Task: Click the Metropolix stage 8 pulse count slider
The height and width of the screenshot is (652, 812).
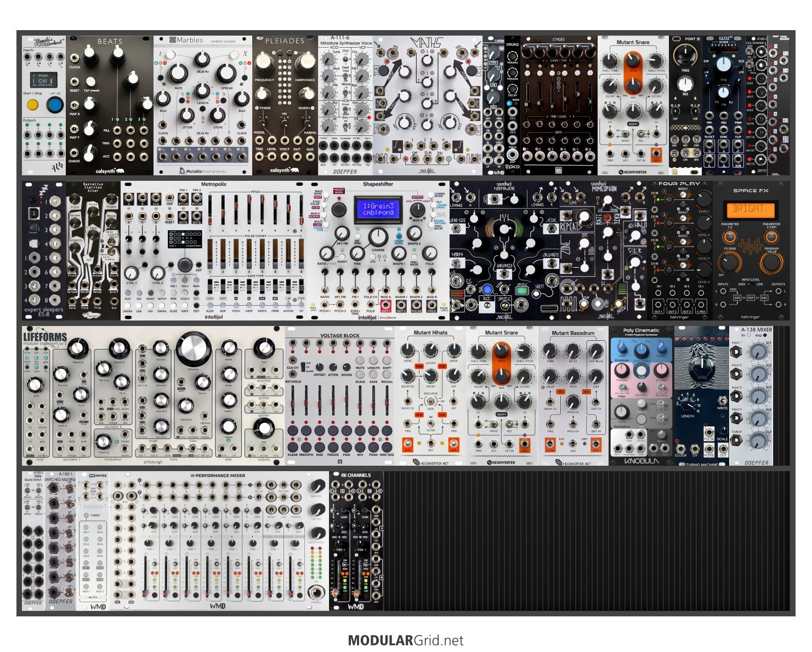Action: (301, 254)
